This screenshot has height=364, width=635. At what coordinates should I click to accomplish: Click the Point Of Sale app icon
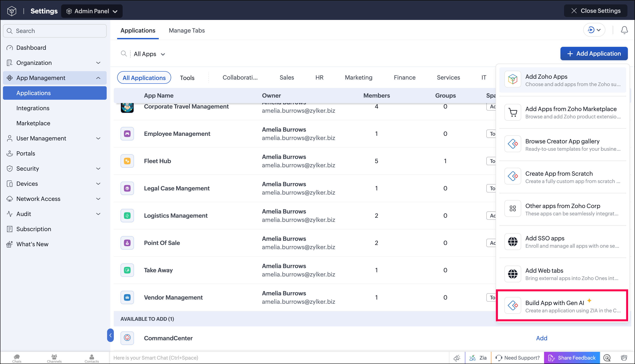coord(127,243)
